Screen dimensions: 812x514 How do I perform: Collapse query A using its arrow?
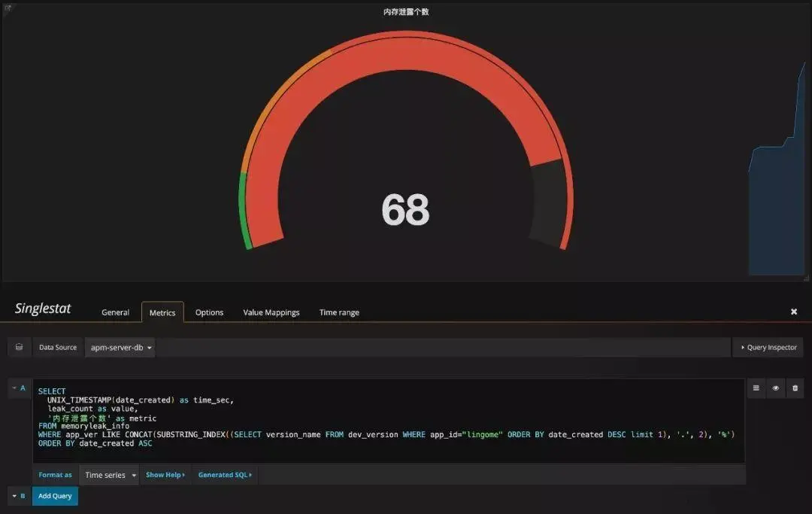pyautogui.click(x=14, y=388)
